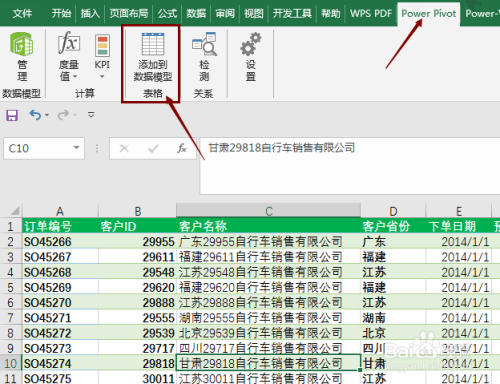Screen dimensions: 500x384
Task: Switch to the 开始 tab
Action: click(61, 14)
